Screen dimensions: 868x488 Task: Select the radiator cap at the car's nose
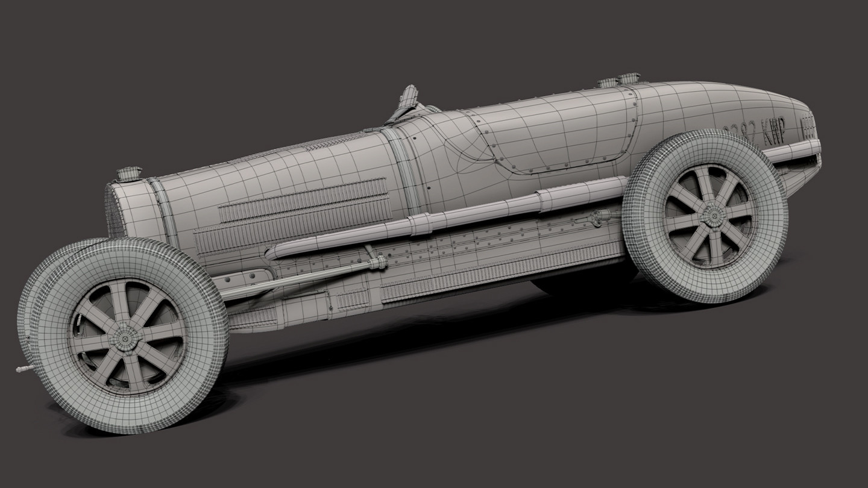(129, 174)
